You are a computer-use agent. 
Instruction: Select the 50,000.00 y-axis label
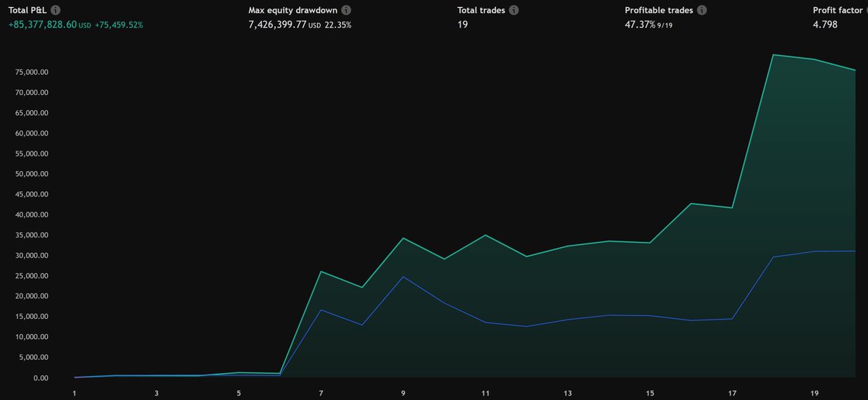pyautogui.click(x=33, y=174)
